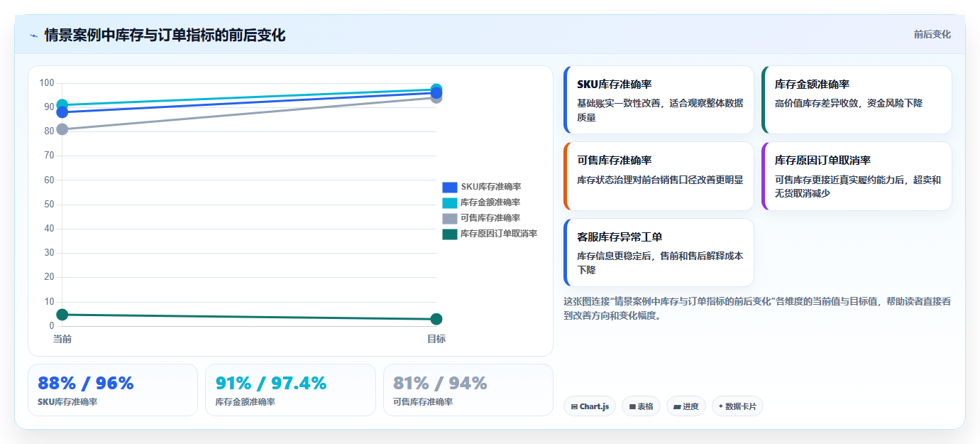Select the gray data point at 当前

click(x=62, y=129)
